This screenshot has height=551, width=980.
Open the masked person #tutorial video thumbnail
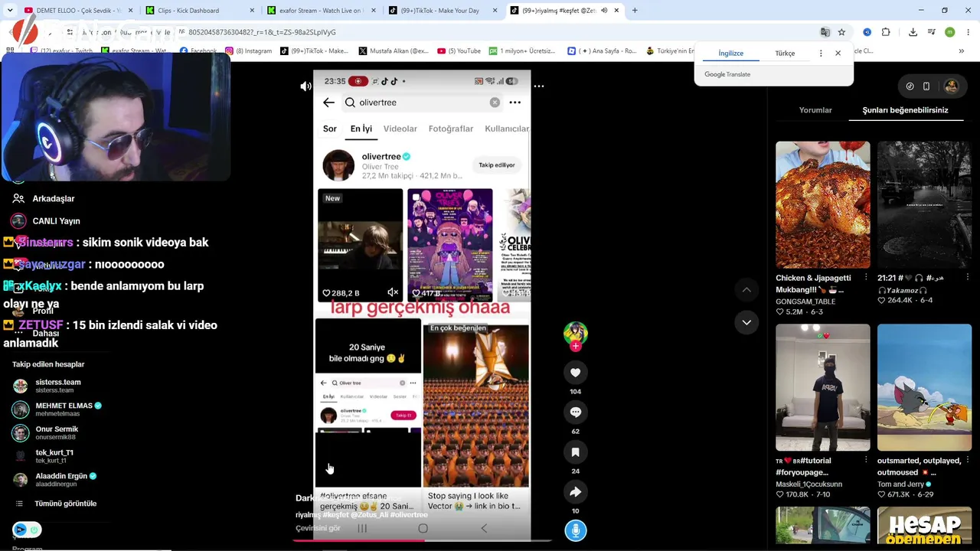[x=822, y=387]
